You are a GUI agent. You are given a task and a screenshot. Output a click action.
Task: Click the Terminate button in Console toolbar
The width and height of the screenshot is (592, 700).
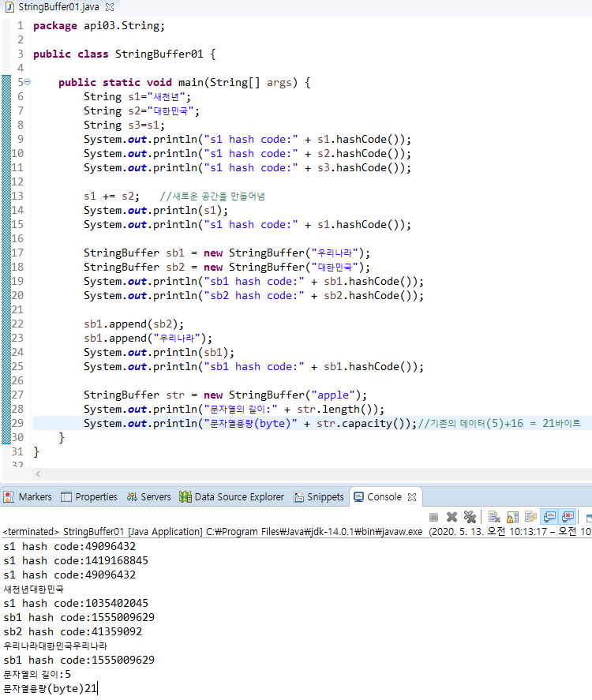coord(433,517)
